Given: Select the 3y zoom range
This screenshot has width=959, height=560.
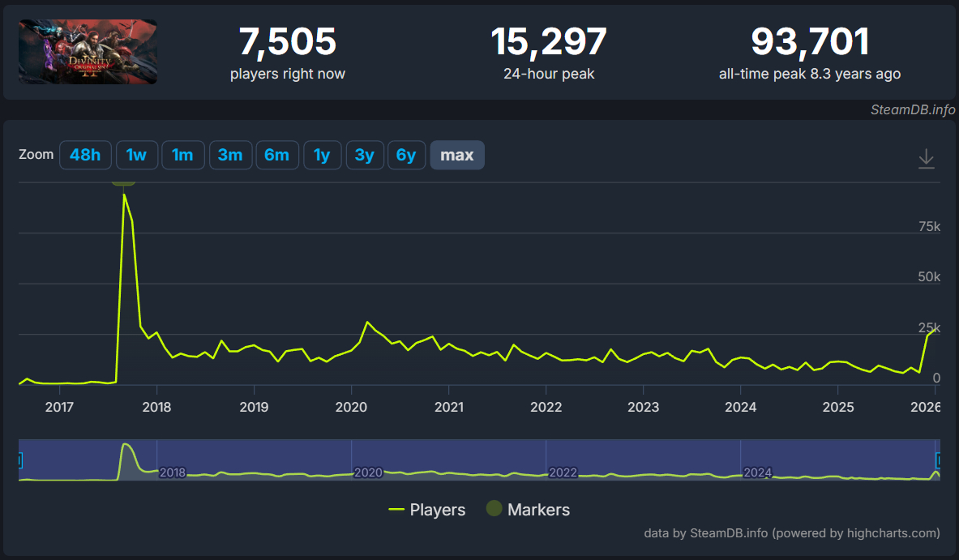Looking at the screenshot, I should (365, 155).
